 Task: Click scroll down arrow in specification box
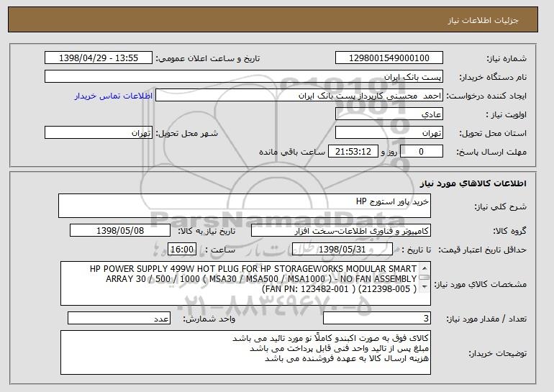click(424, 287)
